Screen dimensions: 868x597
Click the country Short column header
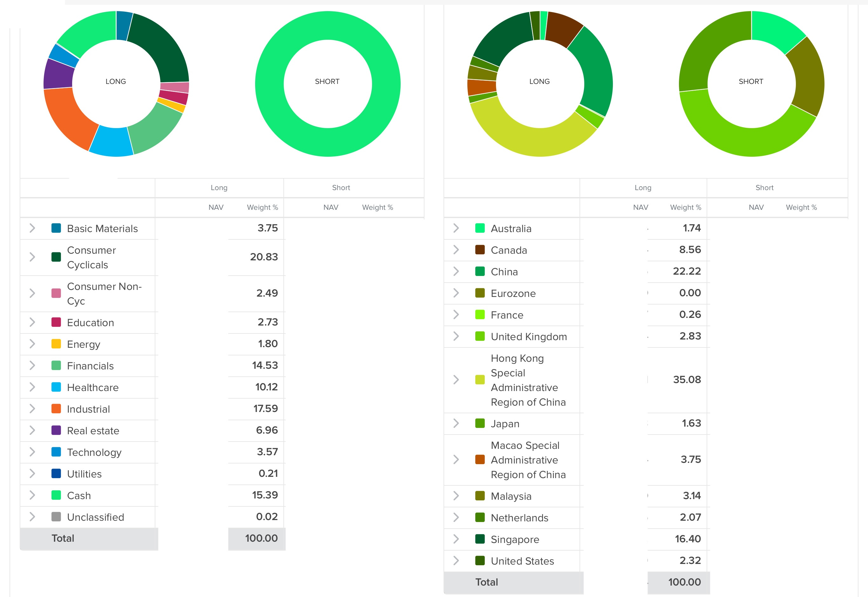tap(764, 188)
